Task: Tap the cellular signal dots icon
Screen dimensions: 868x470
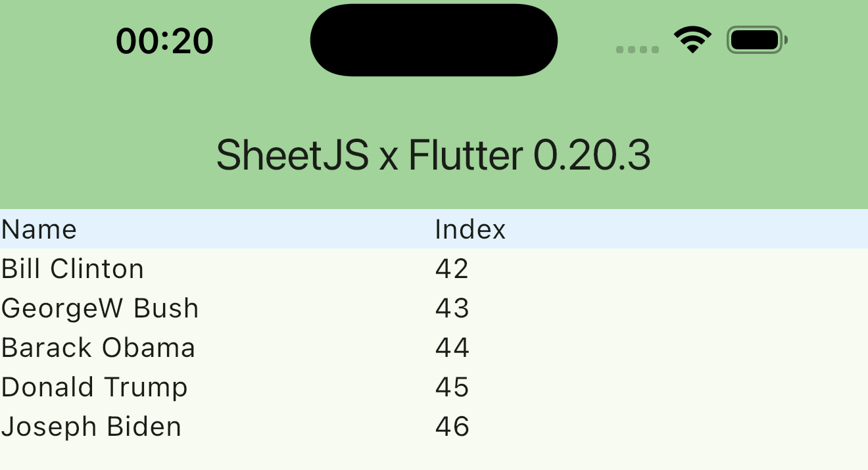Action: click(x=637, y=49)
